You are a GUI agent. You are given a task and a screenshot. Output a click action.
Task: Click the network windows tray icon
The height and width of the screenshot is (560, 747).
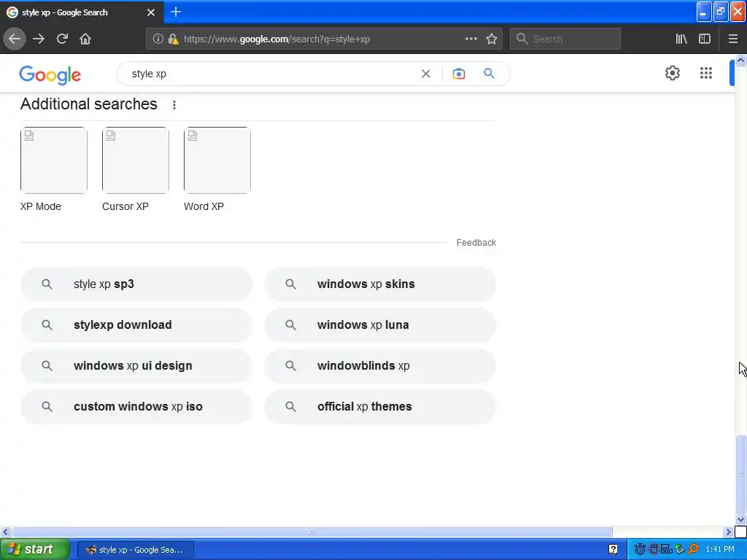click(667, 550)
